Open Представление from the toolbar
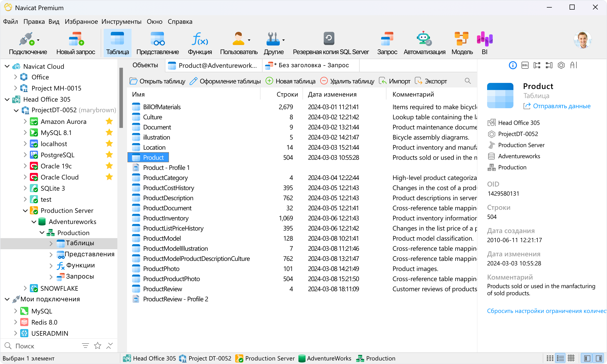The image size is (607, 364). tap(158, 43)
